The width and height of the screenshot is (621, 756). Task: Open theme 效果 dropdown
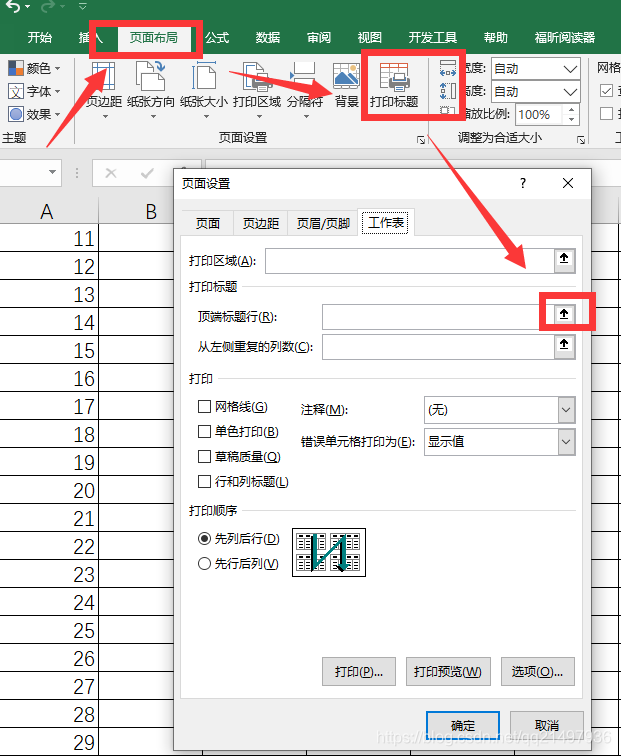pyautogui.click(x=34, y=114)
